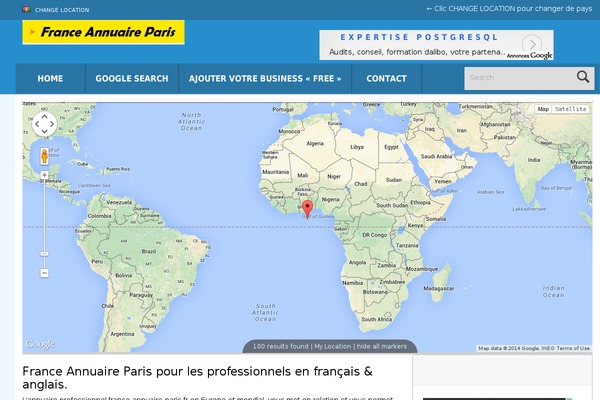Pan the map down with arrow control
This screenshot has width=600, height=400.
point(44,132)
